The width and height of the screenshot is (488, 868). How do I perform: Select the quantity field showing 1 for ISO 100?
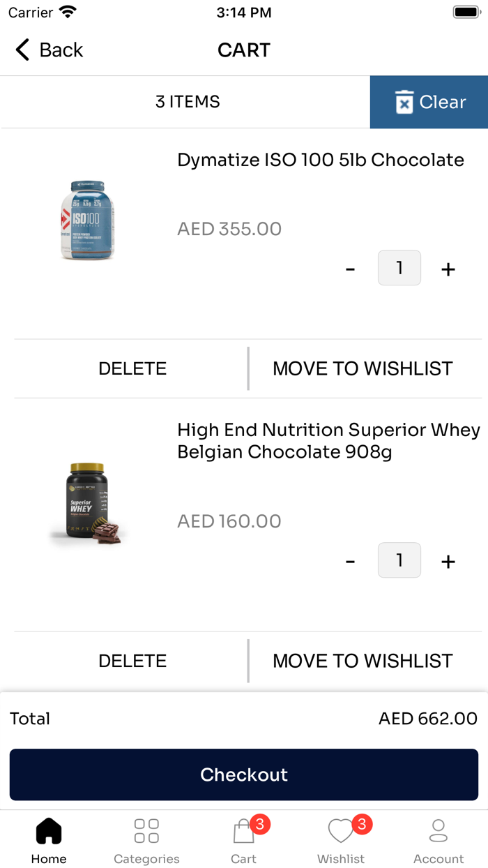(x=399, y=267)
